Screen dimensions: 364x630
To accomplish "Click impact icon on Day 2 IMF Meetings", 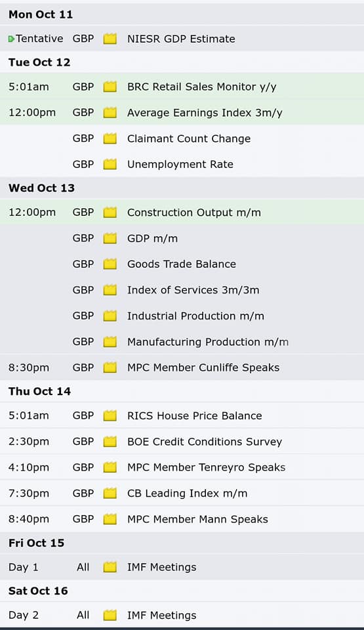I will (x=110, y=615).
